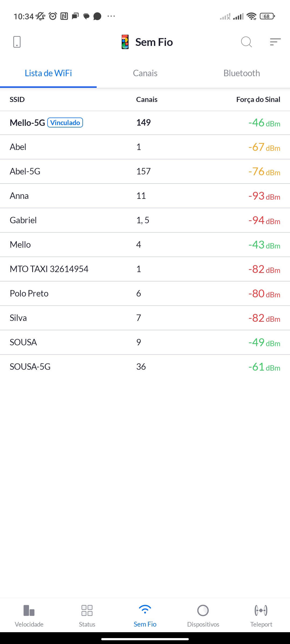Switch to the Canais tab
The width and height of the screenshot is (290, 644).
[145, 73]
